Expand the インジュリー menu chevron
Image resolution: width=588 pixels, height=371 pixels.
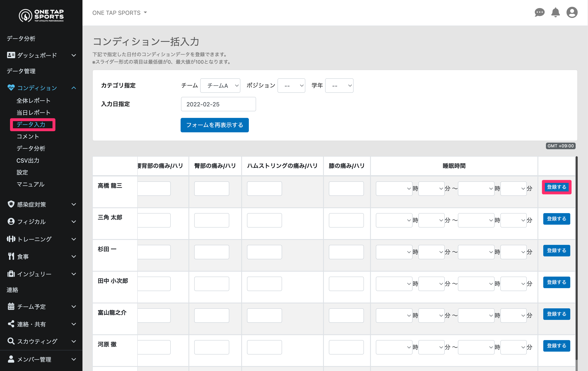[x=73, y=274]
